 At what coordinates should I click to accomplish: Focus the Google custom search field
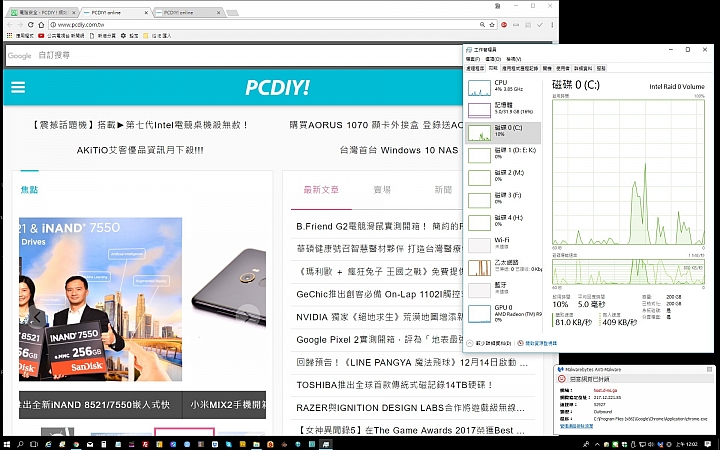234,56
